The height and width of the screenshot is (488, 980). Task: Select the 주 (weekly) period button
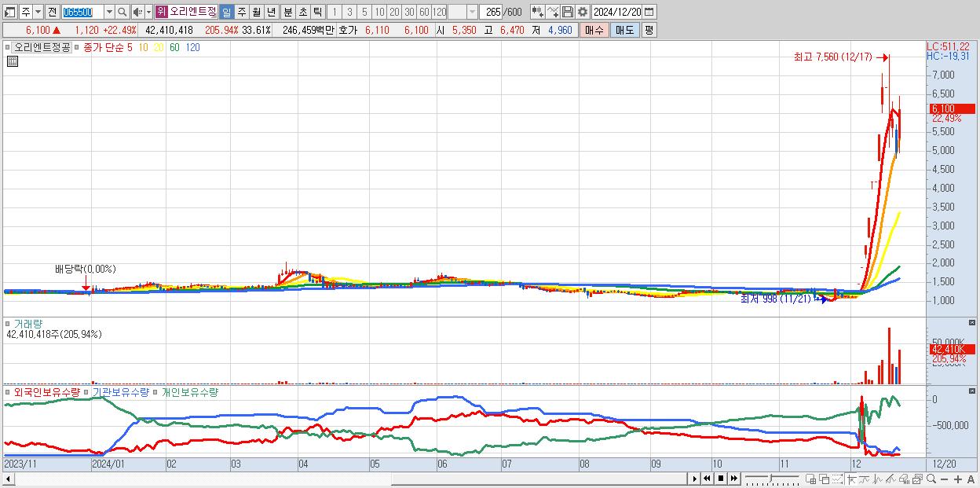coord(241,12)
